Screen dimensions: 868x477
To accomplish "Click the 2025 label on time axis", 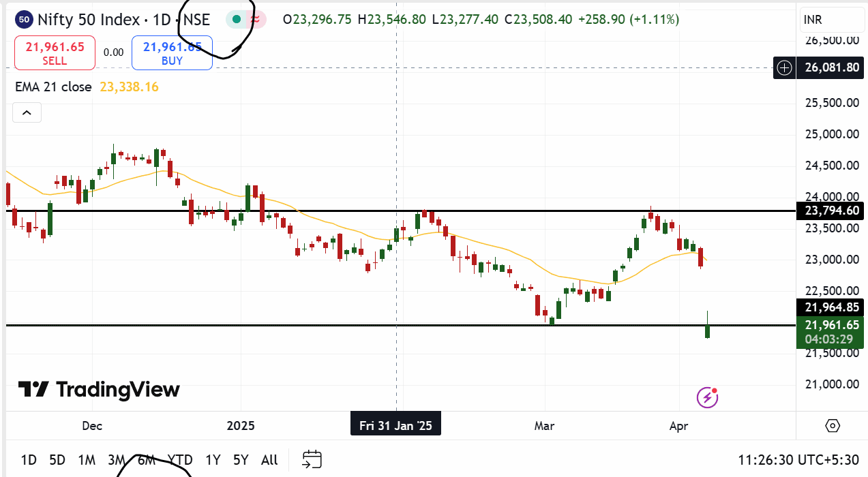I will pyautogui.click(x=241, y=426).
